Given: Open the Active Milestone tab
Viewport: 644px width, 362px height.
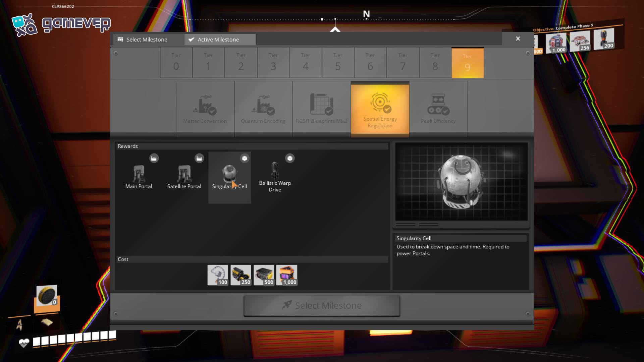Looking at the screenshot, I should (x=220, y=40).
